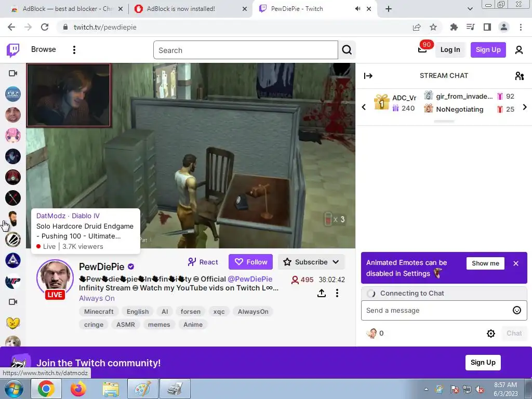Viewport: 532px width, 399px height.
Task: Open Firefox from the taskbar
Action: 78,389
